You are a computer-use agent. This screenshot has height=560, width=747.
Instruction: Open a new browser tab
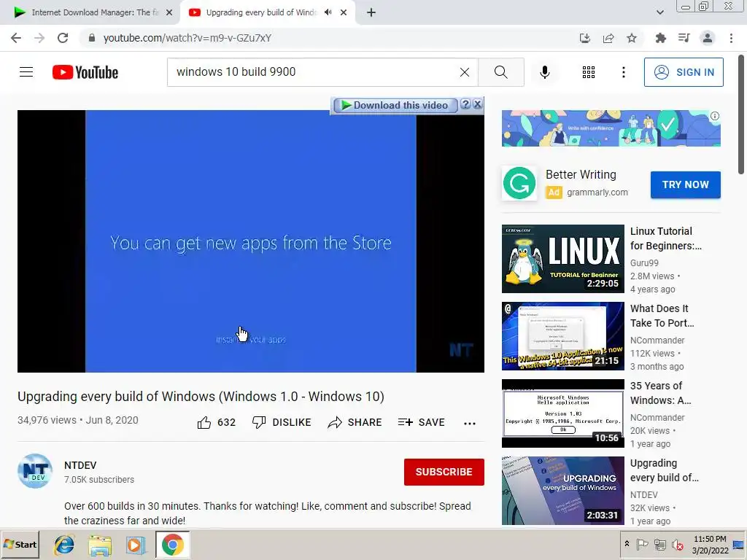(x=371, y=12)
